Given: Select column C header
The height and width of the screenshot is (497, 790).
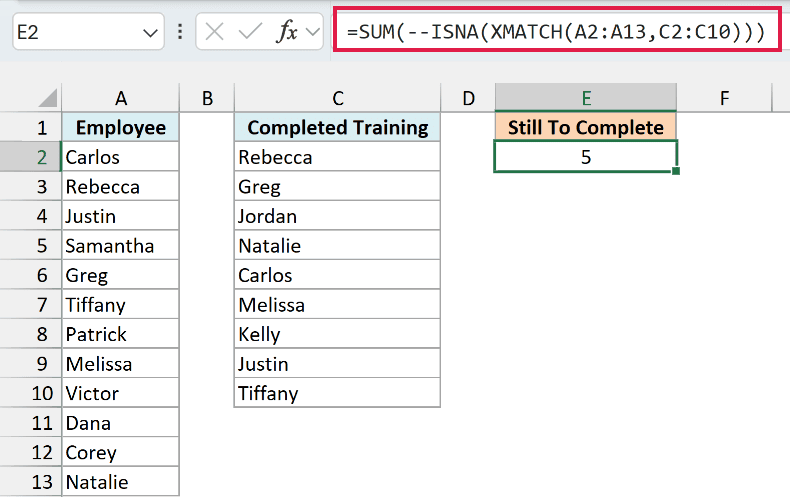Looking at the screenshot, I should (338, 98).
